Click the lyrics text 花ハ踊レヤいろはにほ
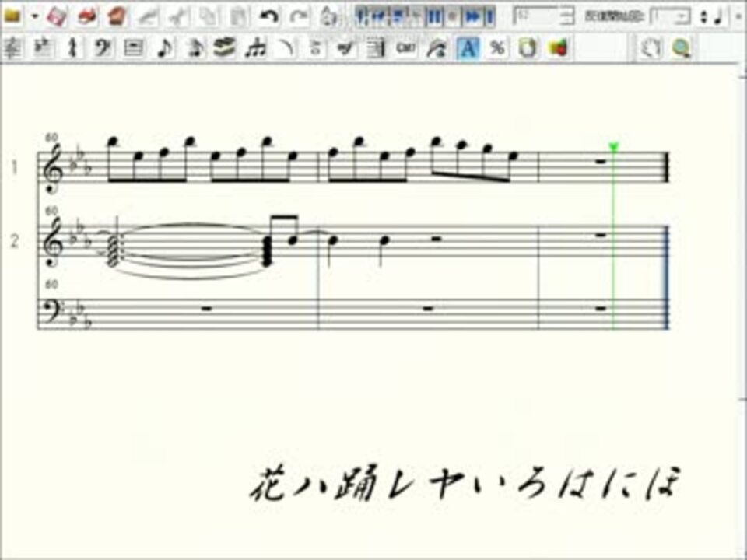The image size is (747, 560). (465, 485)
